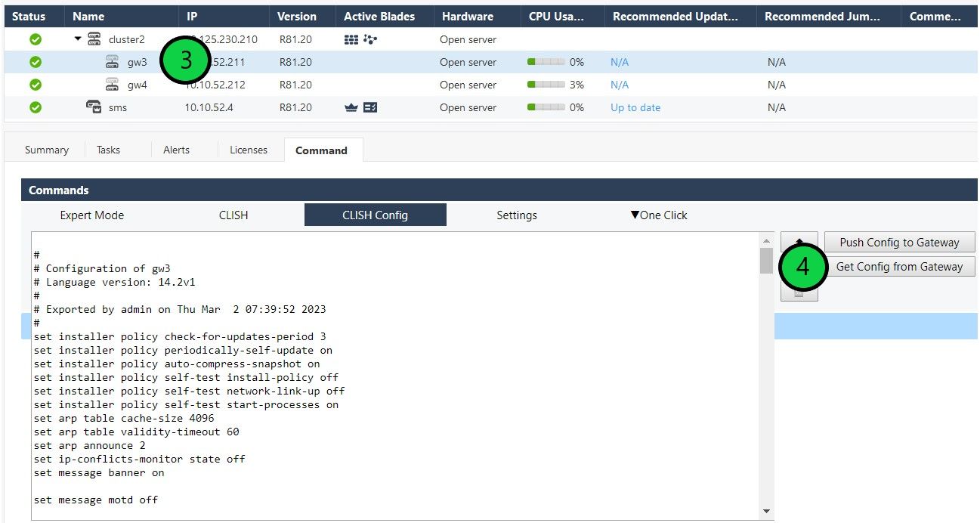Click the line 'set message banner on'
Image resolution: width=980 pixels, height=523 pixels.
coord(99,472)
